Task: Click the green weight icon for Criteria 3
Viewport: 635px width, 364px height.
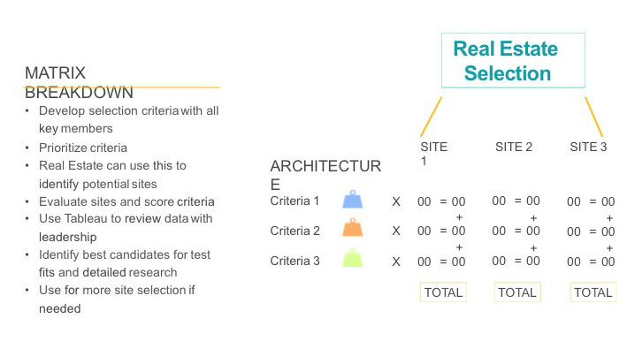Action: pos(353,258)
